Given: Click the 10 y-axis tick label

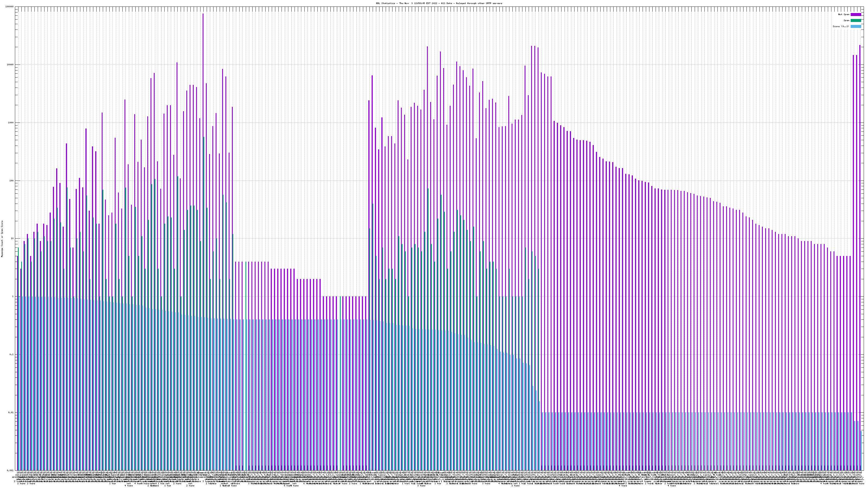Looking at the screenshot, I should pyautogui.click(x=12, y=239).
